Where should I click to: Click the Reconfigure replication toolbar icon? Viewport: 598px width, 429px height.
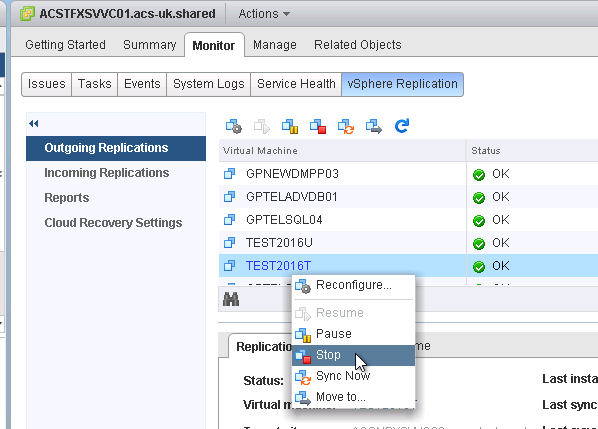click(x=234, y=126)
